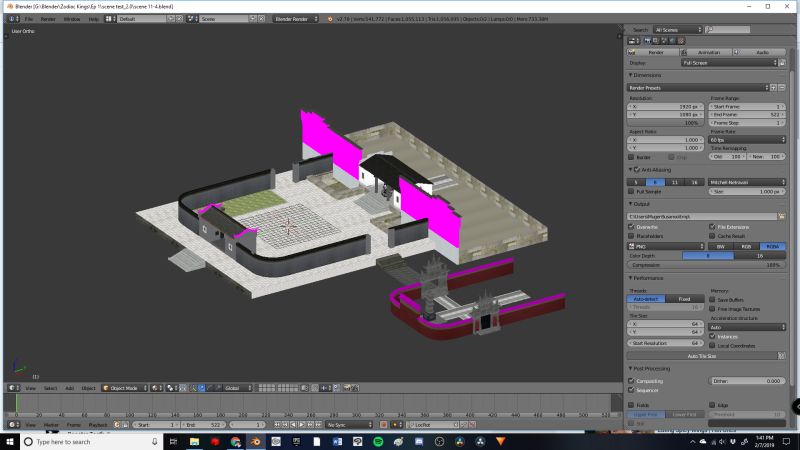
Task: Adjust the Dither value slider
Action: point(747,381)
